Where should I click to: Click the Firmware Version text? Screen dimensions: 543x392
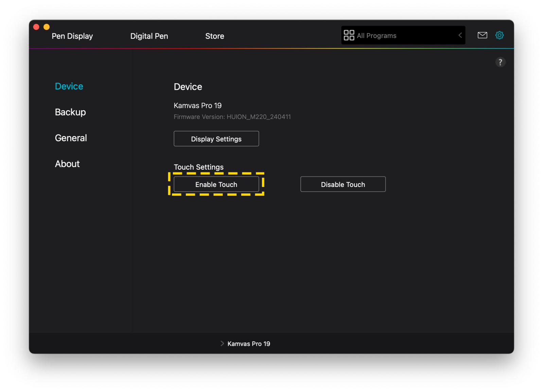[232, 117]
